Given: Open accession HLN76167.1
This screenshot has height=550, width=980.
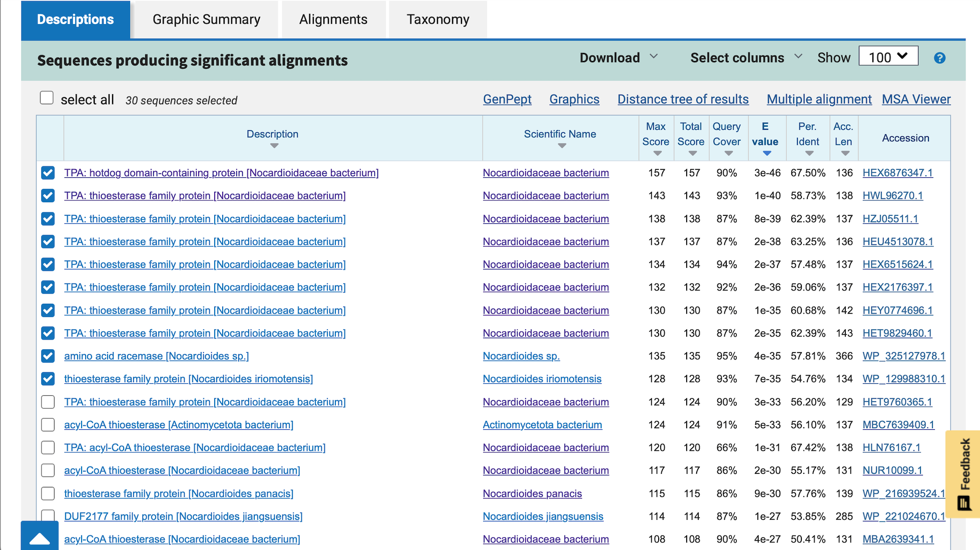Looking at the screenshot, I should 891,448.
